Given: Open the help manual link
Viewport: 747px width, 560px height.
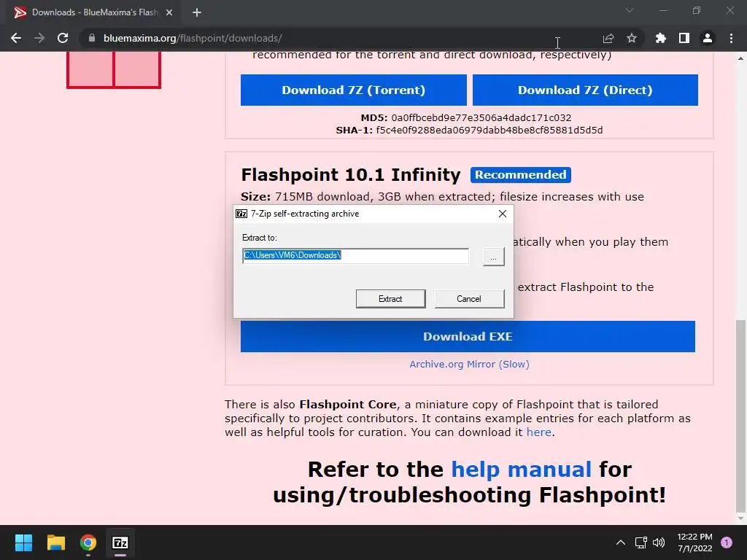Looking at the screenshot, I should click(x=521, y=470).
